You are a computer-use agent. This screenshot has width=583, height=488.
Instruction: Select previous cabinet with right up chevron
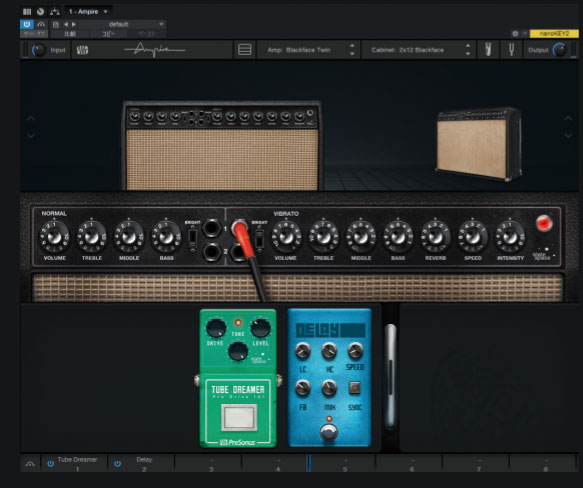click(x=568, y=118)
